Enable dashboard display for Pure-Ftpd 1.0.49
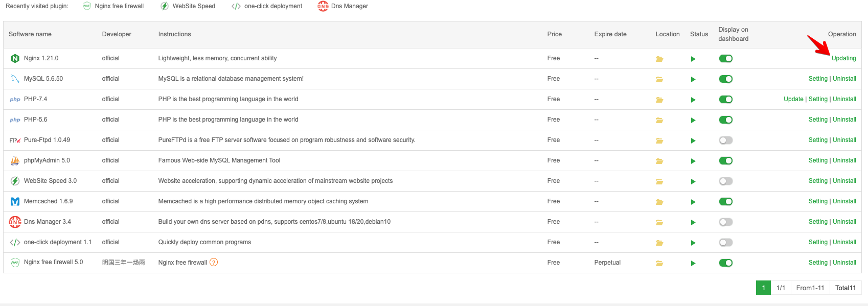 [x=725, y=140]
